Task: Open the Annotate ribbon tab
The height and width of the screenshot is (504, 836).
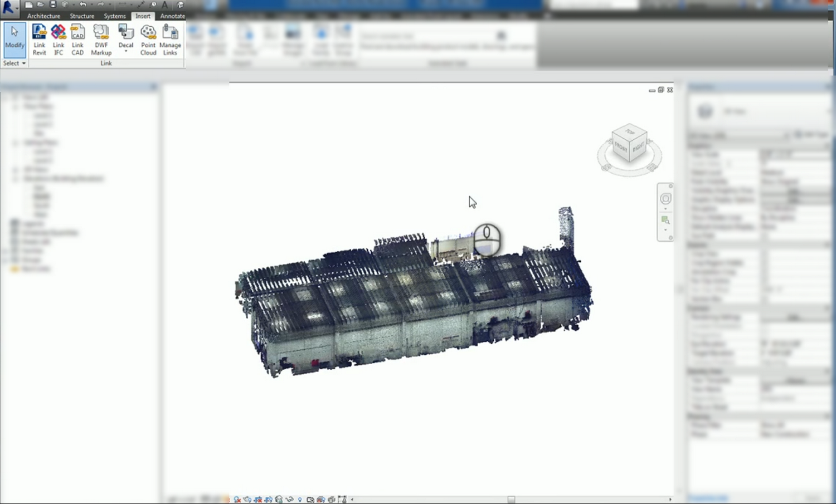Action: [x=172, y=16]
